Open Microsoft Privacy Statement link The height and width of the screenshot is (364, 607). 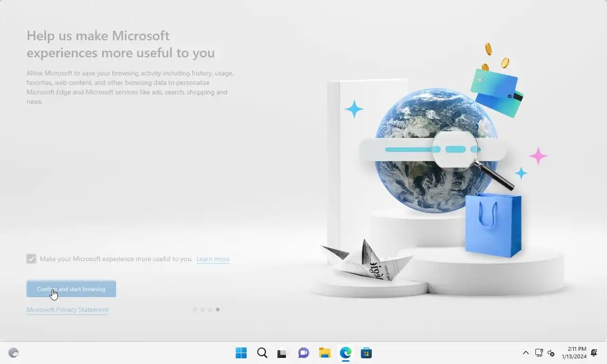click(x=67, y=309)
